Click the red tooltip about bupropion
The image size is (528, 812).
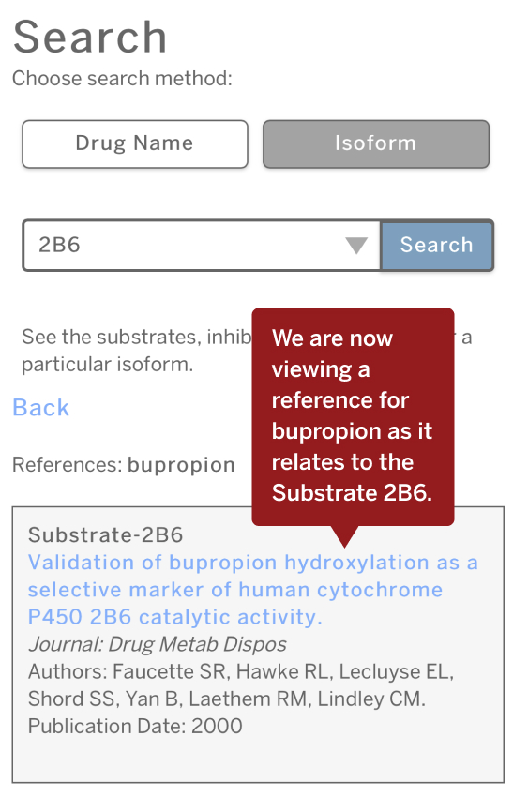pos(353,416)
